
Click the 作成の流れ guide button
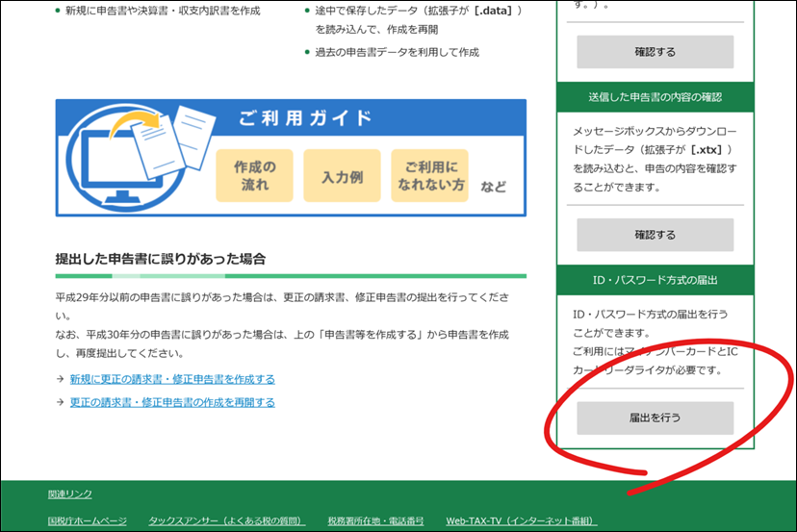255,175
